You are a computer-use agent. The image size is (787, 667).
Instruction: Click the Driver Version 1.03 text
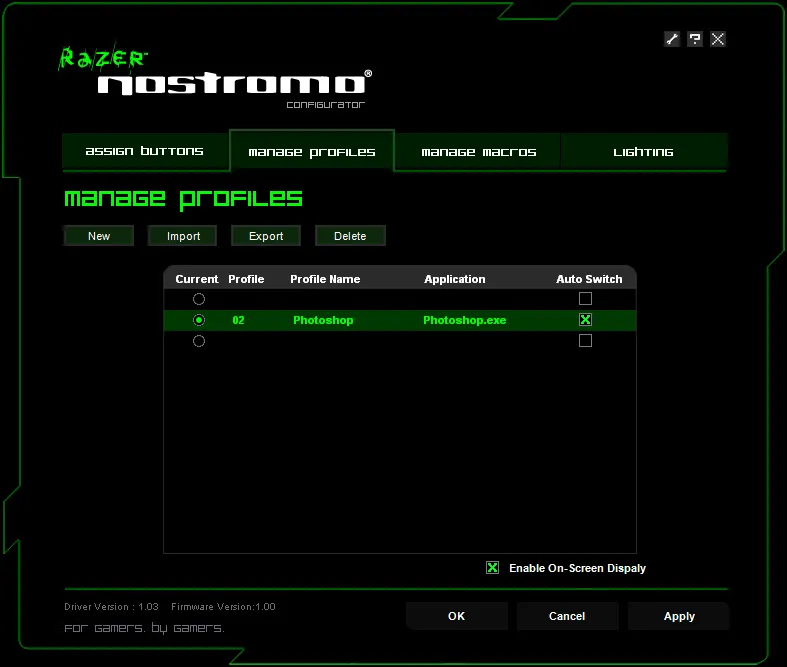tap(111, 607)
